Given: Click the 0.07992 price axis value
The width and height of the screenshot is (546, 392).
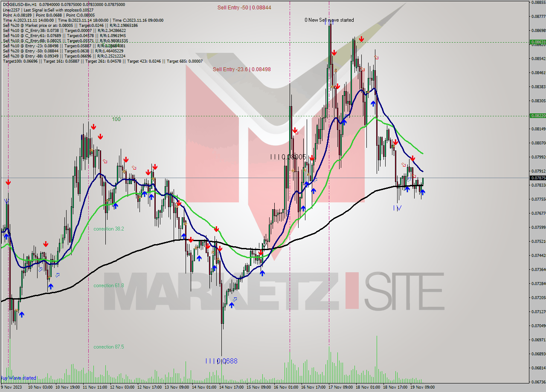Looking at the screenshot, I should [538, 157].
